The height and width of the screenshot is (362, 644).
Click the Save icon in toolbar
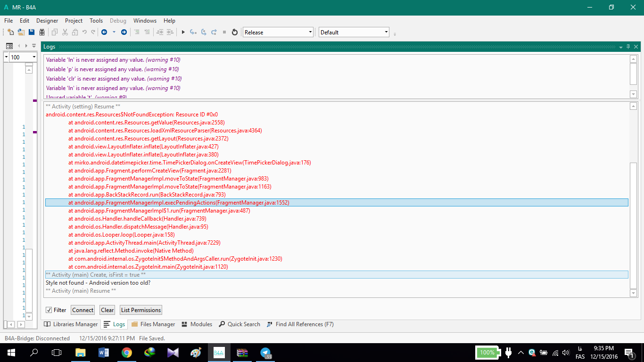pos(32,32)
